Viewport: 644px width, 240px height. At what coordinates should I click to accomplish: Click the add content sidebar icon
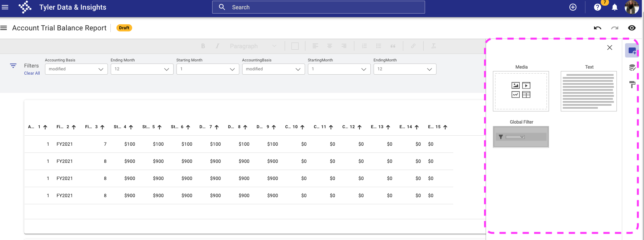(632, 51)
